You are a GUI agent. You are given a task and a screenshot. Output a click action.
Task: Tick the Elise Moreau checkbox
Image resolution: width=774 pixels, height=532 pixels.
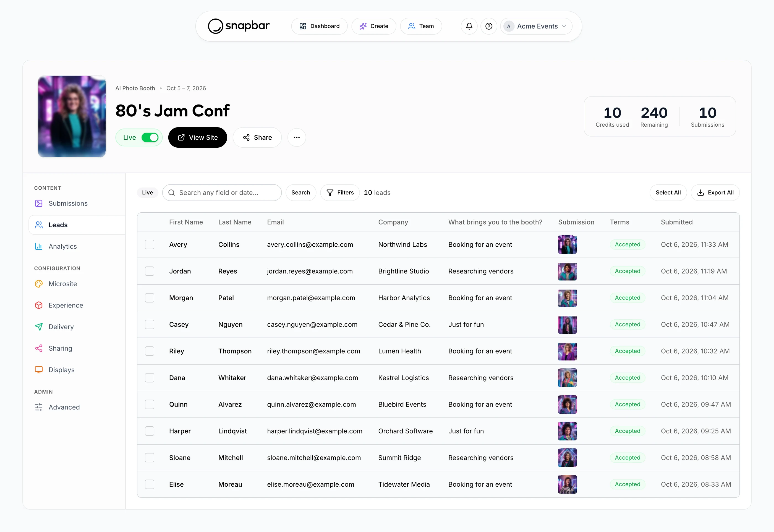click(x=150, y=484)
